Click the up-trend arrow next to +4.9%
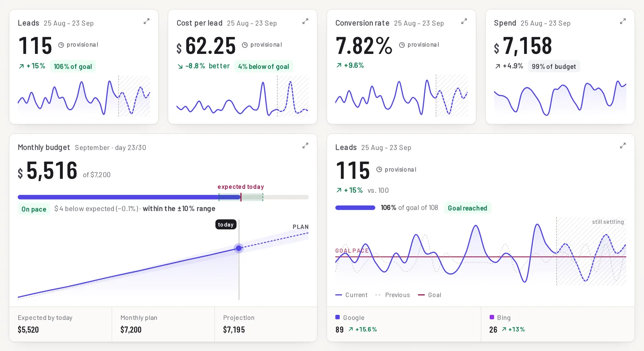Viewport: 644px width, 351px height. (498, 66)
